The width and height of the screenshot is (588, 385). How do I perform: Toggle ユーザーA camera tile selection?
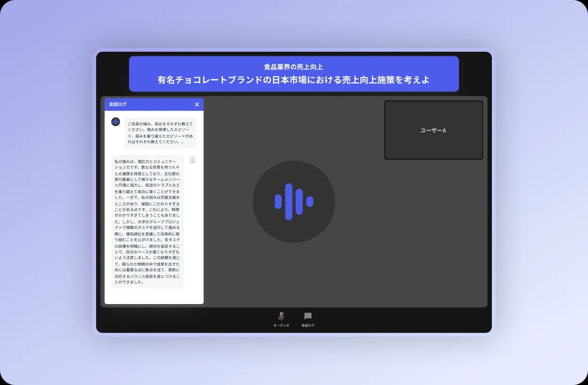[433, 130]
